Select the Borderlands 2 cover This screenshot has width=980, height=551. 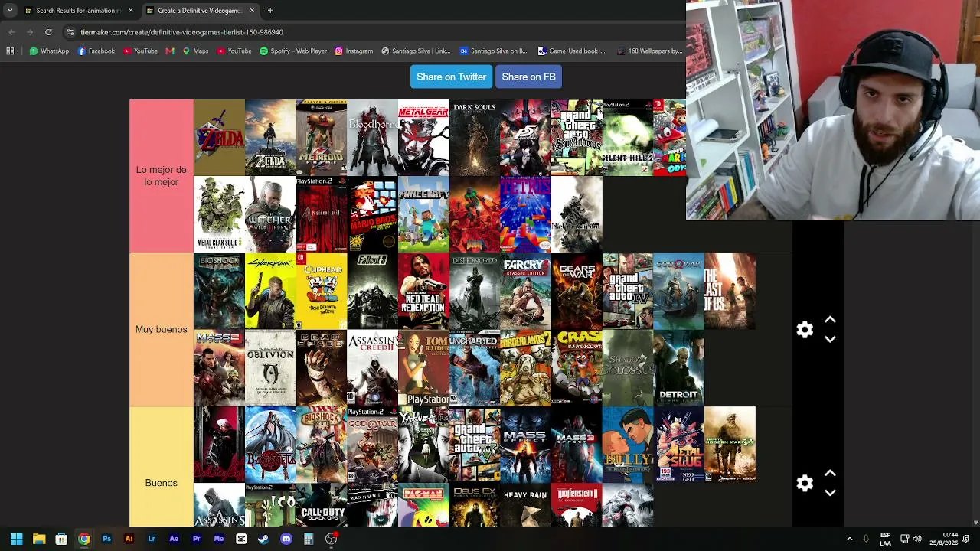click(525, 368)
